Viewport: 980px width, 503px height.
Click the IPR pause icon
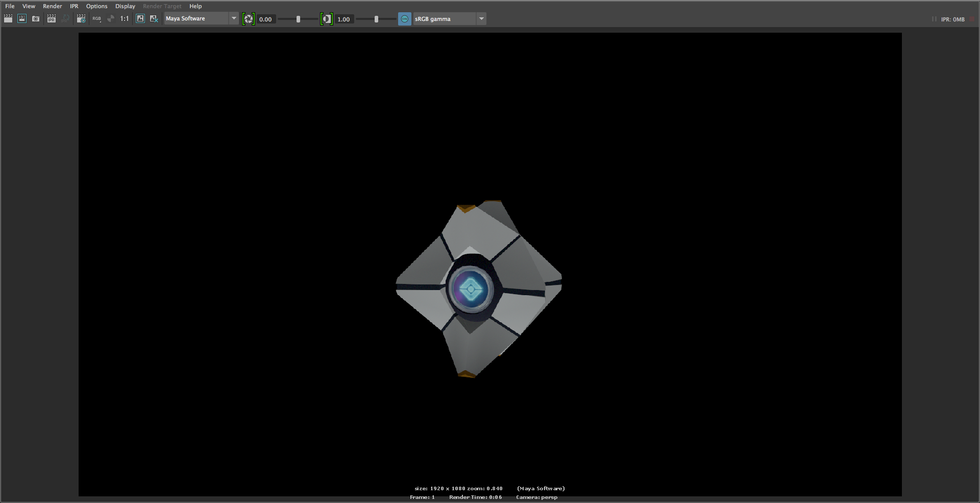pos(934,19)
